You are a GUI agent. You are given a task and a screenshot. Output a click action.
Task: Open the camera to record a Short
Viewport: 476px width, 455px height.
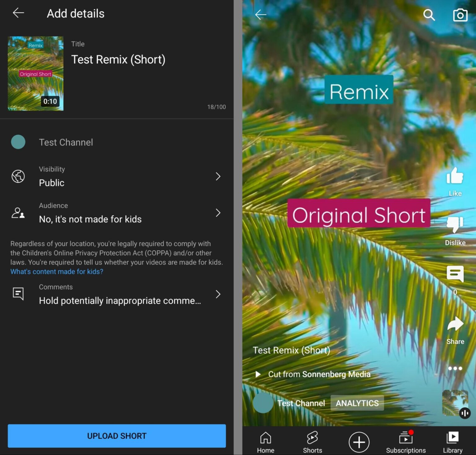[x=460, y=15]
